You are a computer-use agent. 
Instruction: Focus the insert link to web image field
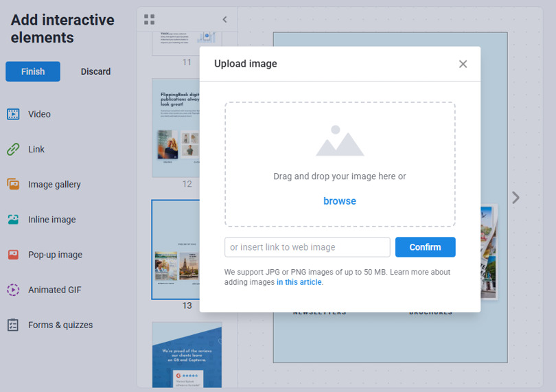pos(307,247)
